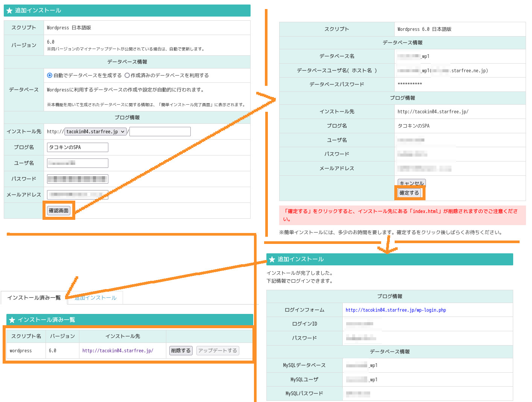This screenshot has width=532, height=402.
Task: Click the 削除する button
Action: [181, 350]
